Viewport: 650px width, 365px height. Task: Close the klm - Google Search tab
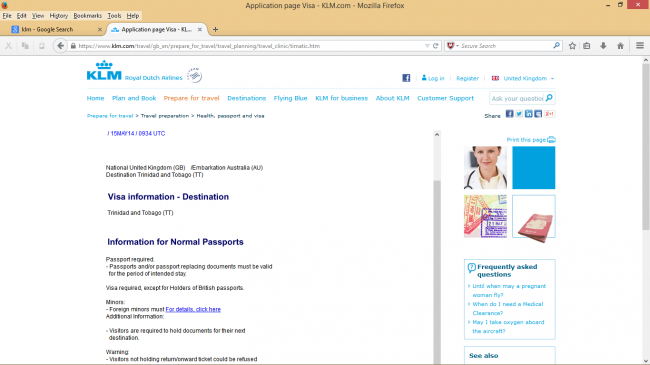coord(99,29)
